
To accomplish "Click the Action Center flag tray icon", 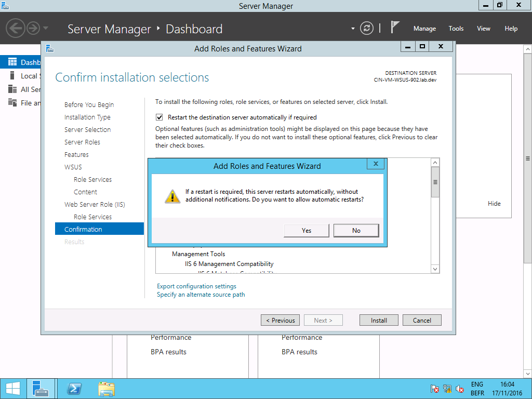I will 434,389.
